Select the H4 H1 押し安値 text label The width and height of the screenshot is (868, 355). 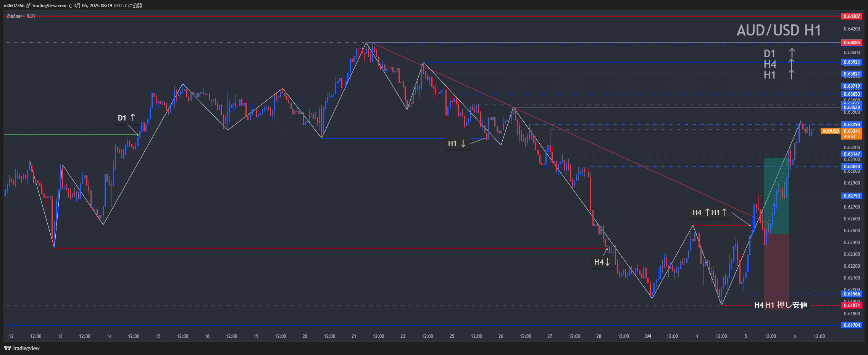[x=781, y=305]
